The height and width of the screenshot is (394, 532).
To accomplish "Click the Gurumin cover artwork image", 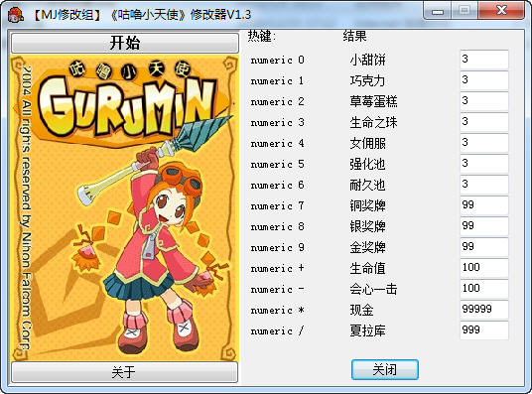I will 124,207.
